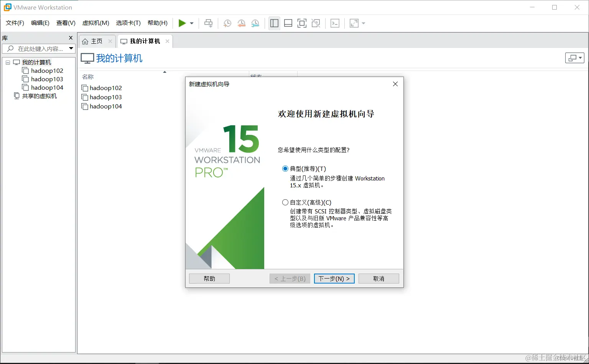Open the snapshot manager toolbar icon

(255, 23)
